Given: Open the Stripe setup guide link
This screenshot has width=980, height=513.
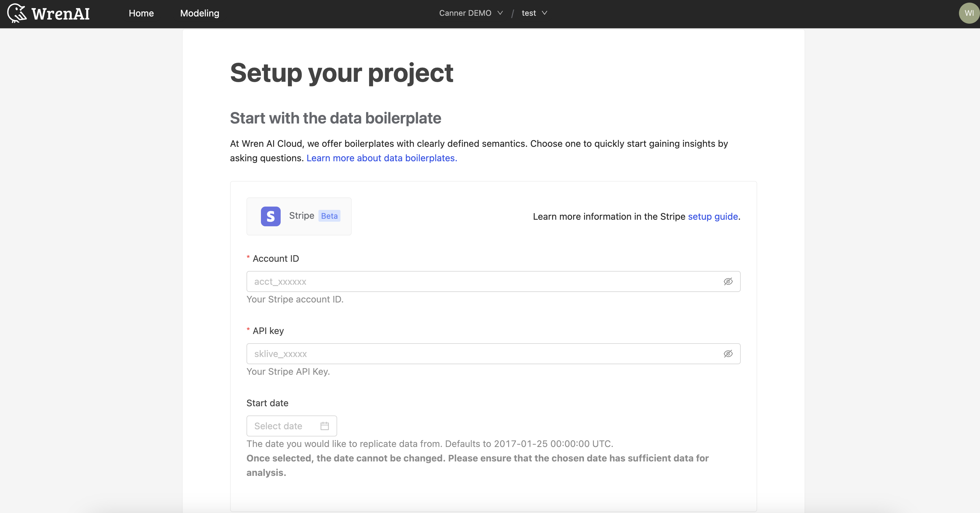Looking at the screenshot, I should pos(712,216).
